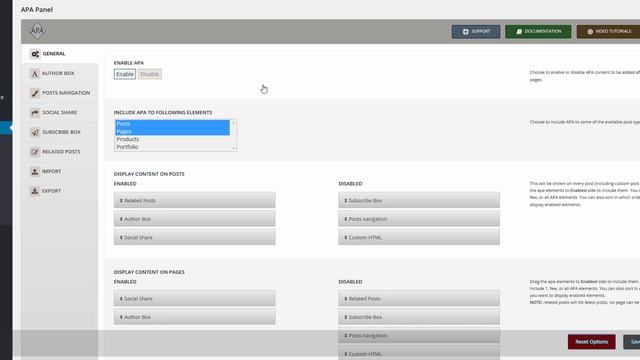Click the APA logo in header
Viewport: 640px width, 360px height.
(37, 31)
